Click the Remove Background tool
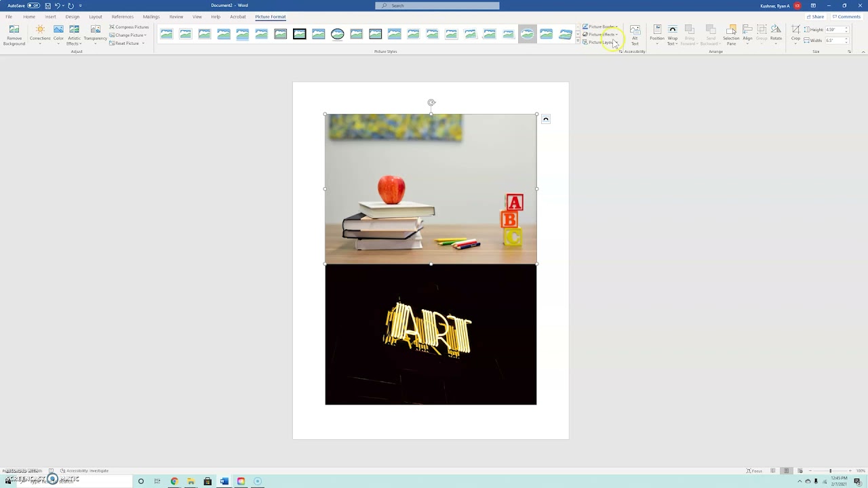 pos(14,36)
